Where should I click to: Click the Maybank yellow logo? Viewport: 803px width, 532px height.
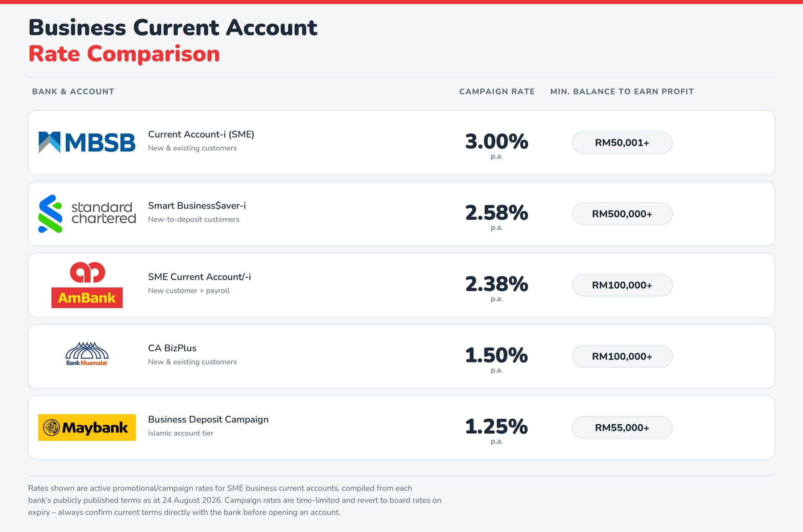pos(87,427)
